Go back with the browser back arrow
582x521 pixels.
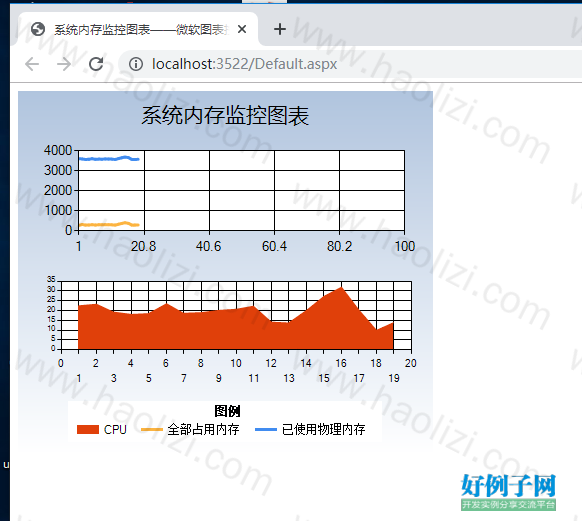32,64
